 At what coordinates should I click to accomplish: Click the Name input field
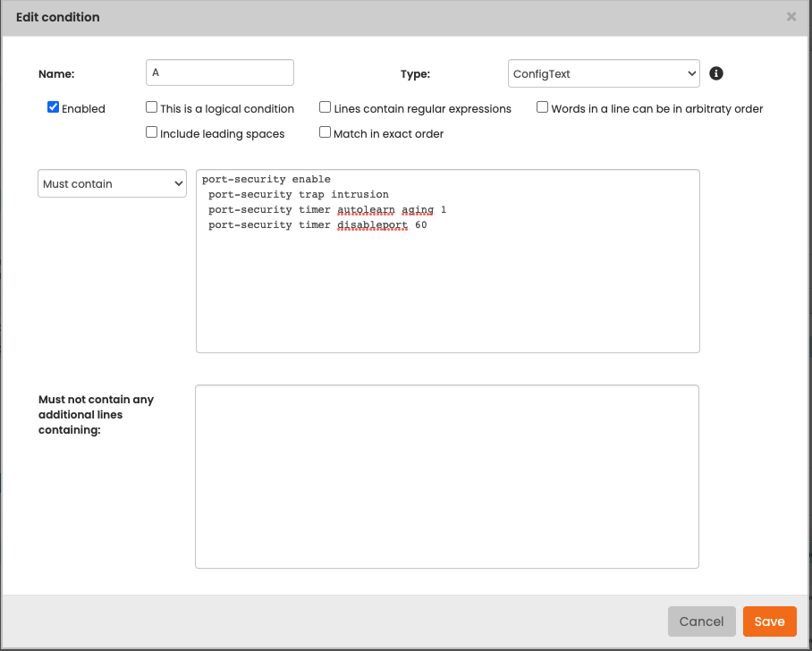[219, 72]
